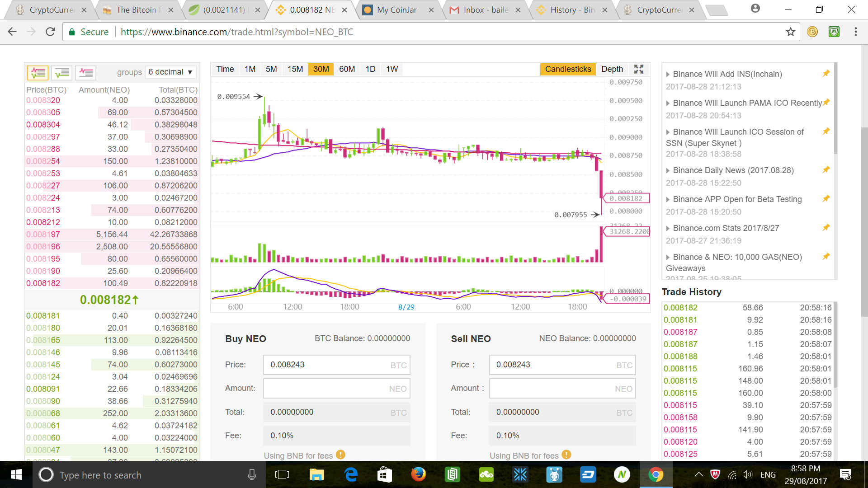Select the 5M chart interval
This screenshot has width=868, height=488.
271,69
